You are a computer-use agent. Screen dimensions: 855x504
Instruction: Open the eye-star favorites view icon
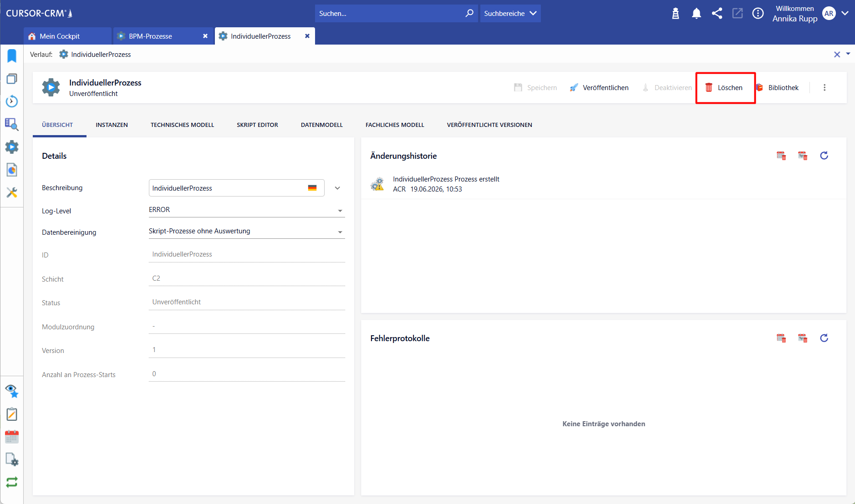click(12, 391)
